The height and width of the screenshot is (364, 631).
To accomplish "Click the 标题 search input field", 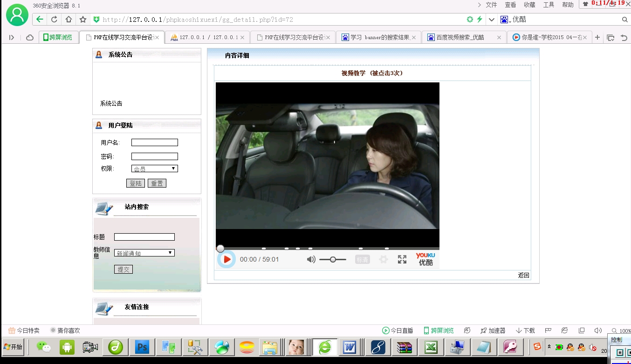I will coord(144,237).
